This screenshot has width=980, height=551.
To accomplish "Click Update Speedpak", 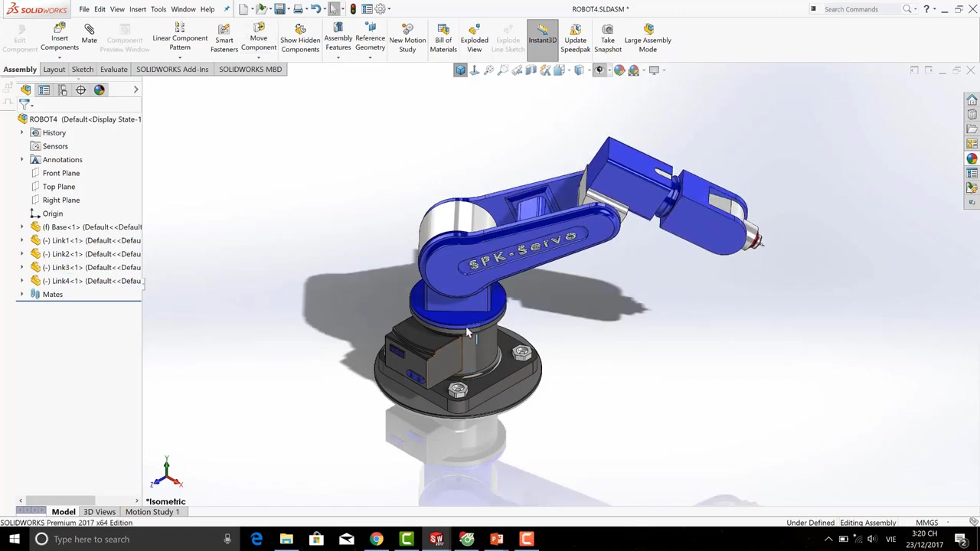I will 575,39.
